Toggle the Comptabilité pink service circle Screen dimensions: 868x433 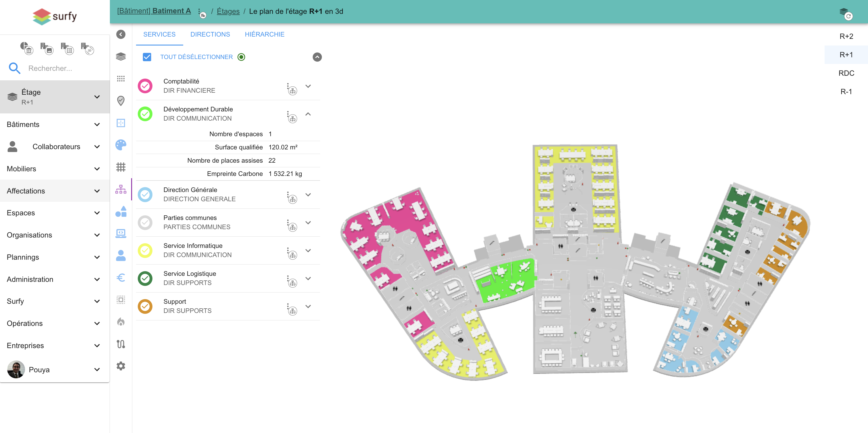[145, 86]
